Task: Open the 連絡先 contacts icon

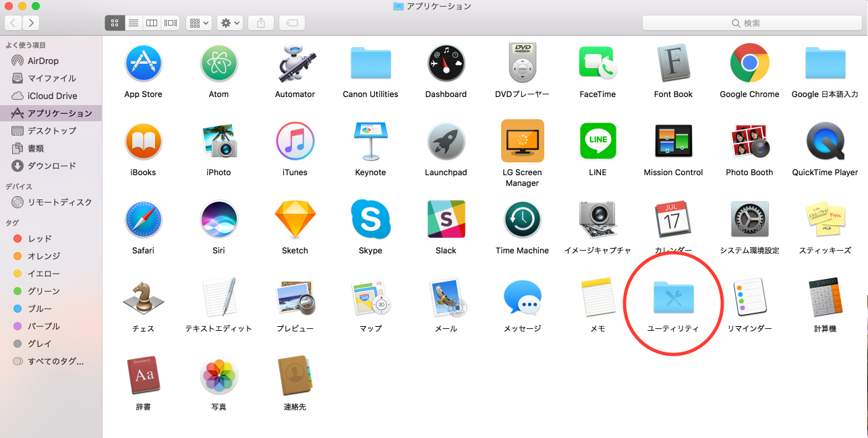Action: coord(295,377)
